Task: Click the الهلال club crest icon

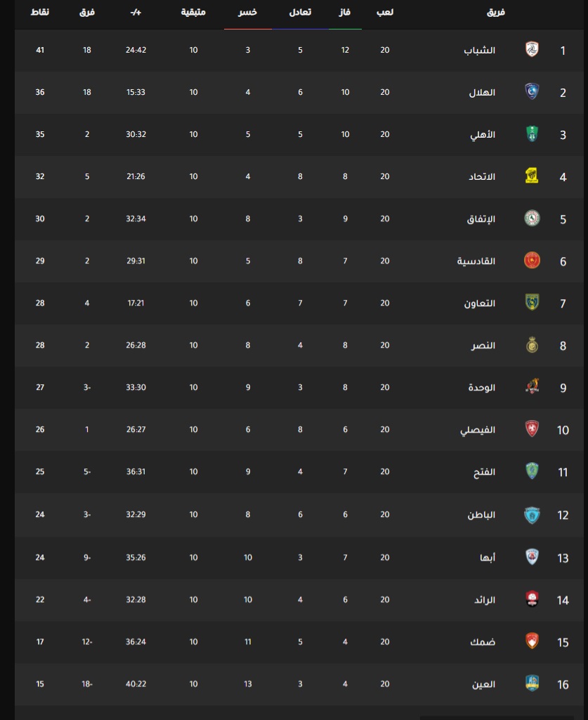Action: 532,92
